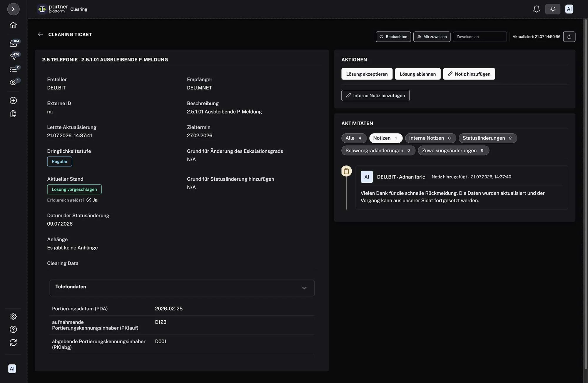Click the author name DEU.BIT - Adnan Ibric
588x383 pixels.
401,177
